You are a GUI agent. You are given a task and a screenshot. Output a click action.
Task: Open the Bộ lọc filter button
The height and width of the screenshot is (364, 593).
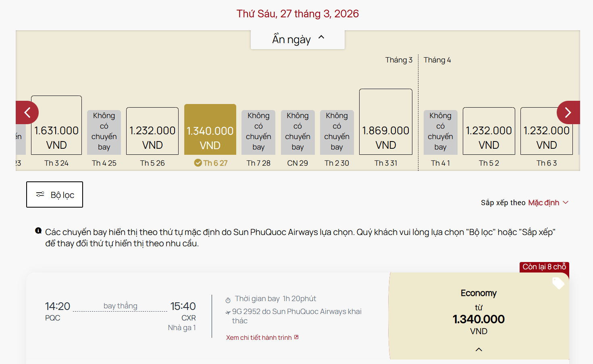55,195
